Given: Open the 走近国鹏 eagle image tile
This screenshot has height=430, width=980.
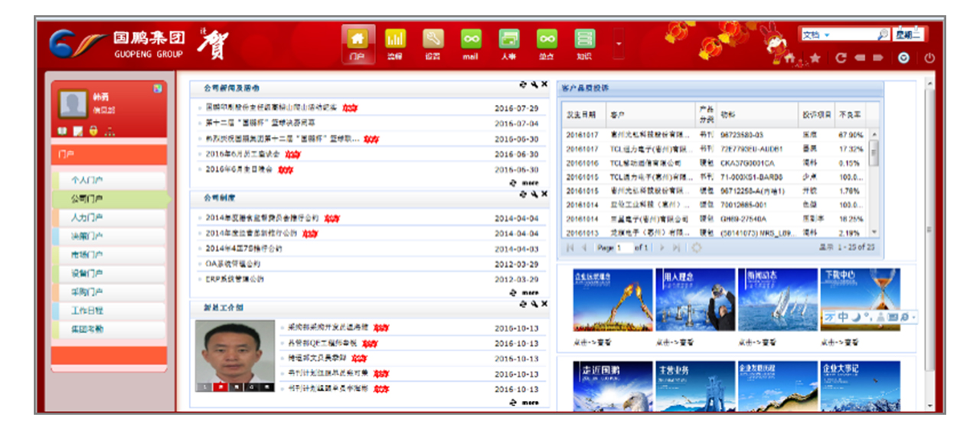Looking at the screenshot, I should point(613,386).
